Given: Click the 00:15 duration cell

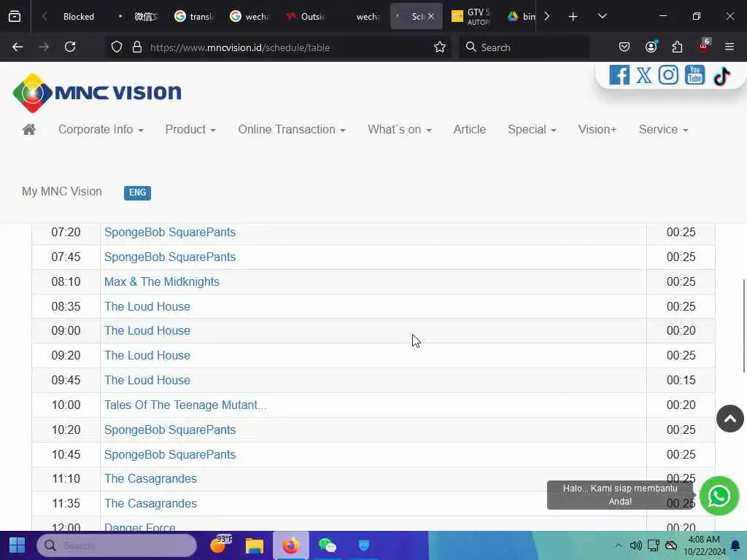Looking at the screenshot, I should [681, 381].
